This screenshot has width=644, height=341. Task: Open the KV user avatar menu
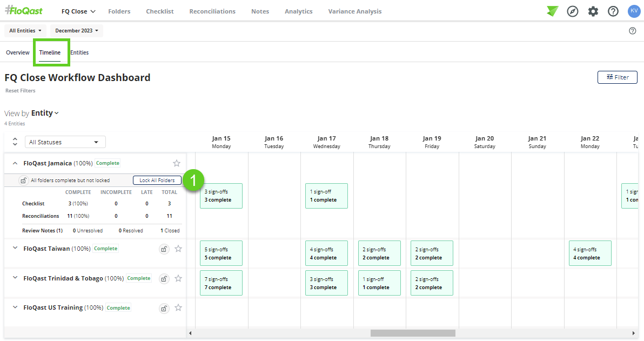click(x=634, y=11)
